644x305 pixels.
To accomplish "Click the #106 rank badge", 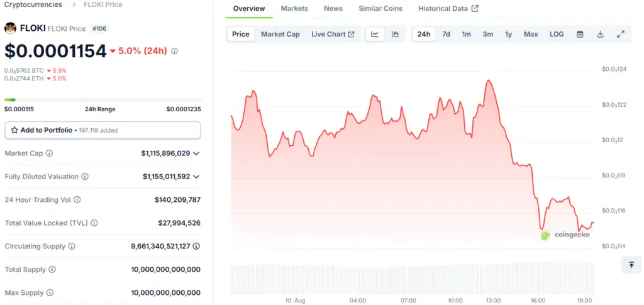I will pos(99,29).
